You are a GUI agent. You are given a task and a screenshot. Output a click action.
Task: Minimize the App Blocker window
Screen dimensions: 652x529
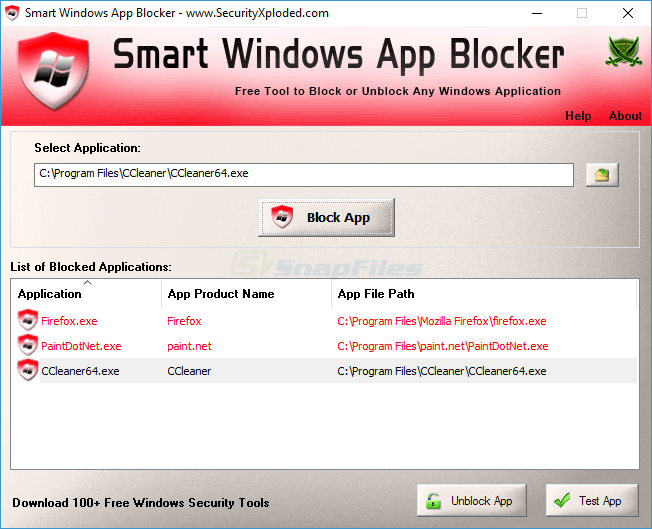pyautogui.click(x=537, y=13)
